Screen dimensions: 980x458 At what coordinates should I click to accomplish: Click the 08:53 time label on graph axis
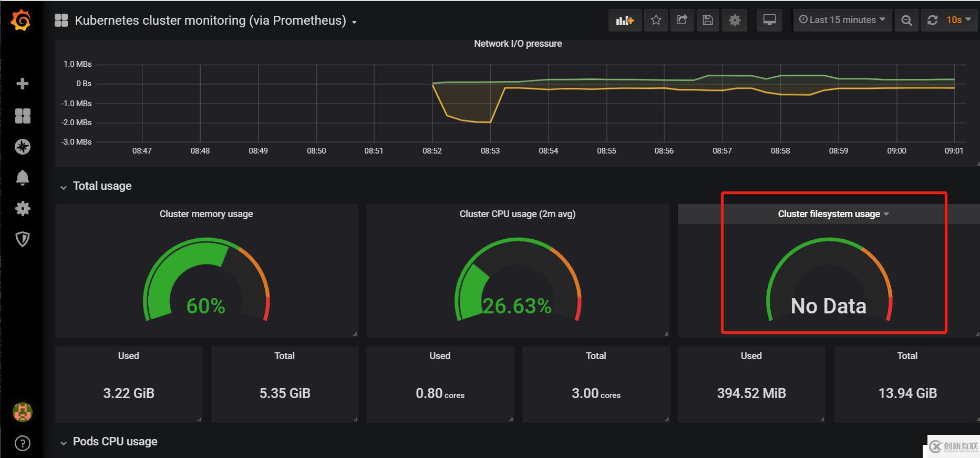(x=490, y=151)
